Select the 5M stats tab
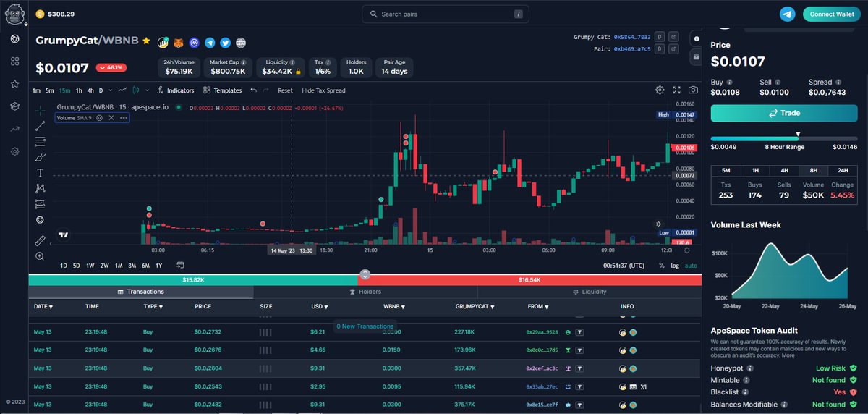This screenshot has width=868, height=414. [726, 171]
